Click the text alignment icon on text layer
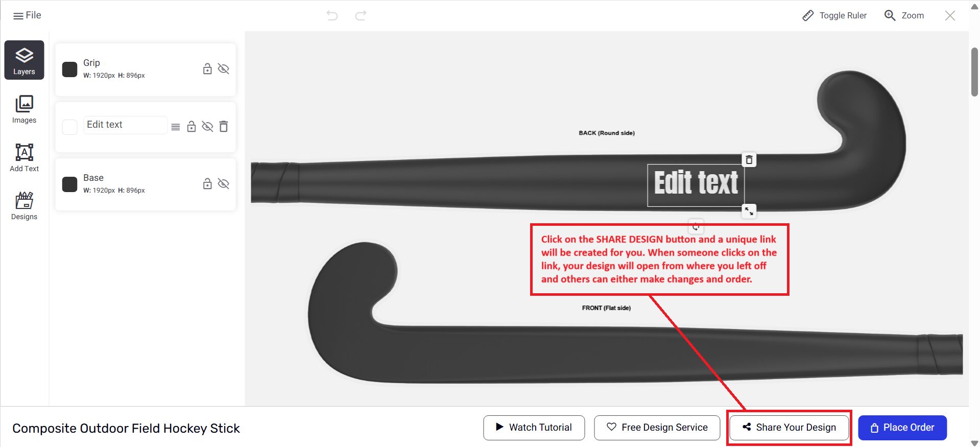This screenshot has height=447, width=980. click(175, 127)
